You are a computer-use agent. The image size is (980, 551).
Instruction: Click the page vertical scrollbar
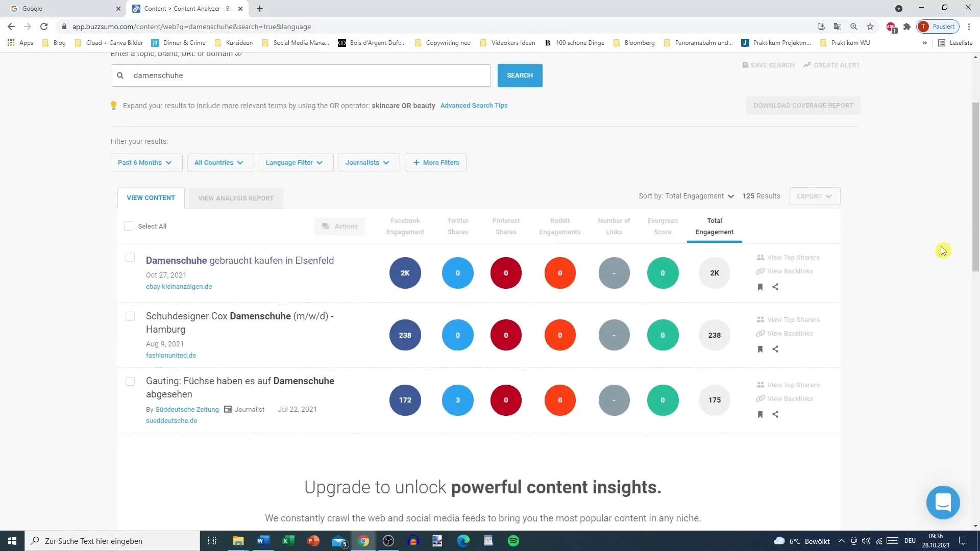click(975, 186)
